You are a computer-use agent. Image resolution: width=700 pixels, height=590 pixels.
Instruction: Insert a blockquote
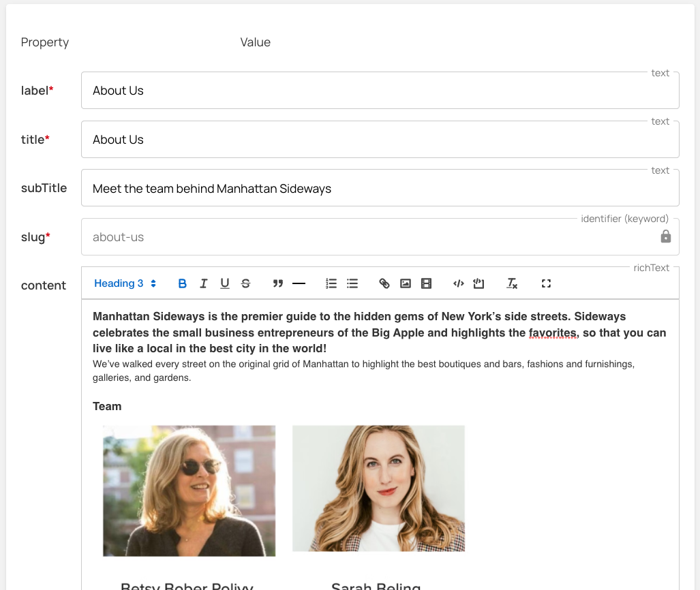tap(277, 284)
